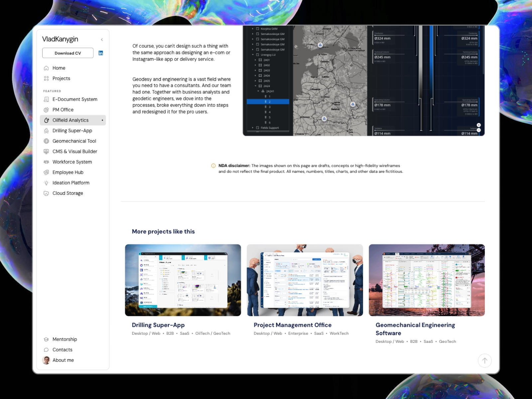Expand the 2A04 tree node
This screenshot has width=532, height=399.
(255, 75)
